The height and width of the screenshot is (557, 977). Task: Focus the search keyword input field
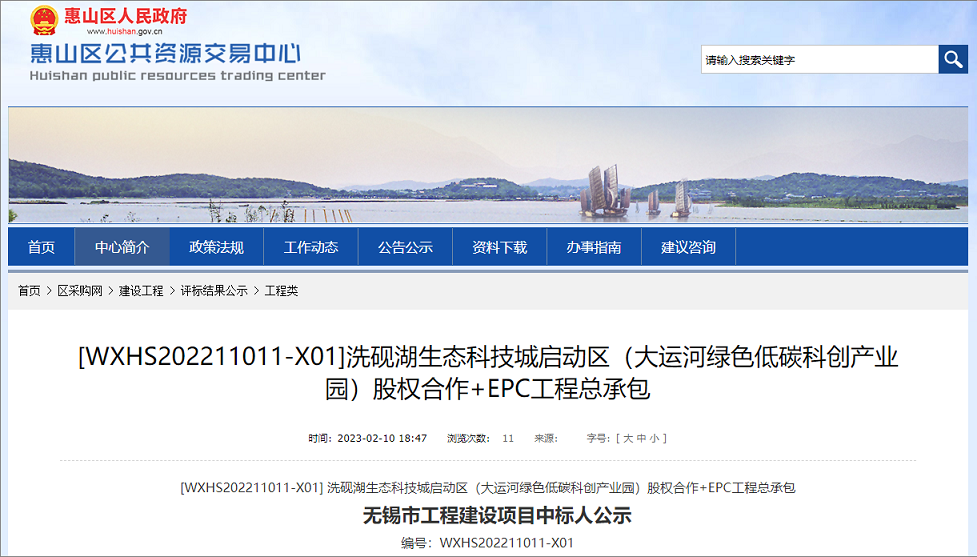coord(819,60)
